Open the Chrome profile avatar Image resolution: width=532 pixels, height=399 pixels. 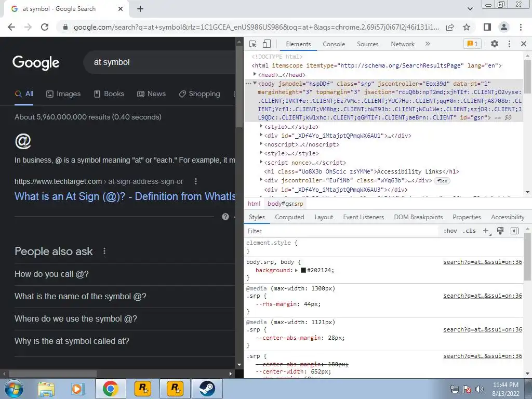coord(504,27)
